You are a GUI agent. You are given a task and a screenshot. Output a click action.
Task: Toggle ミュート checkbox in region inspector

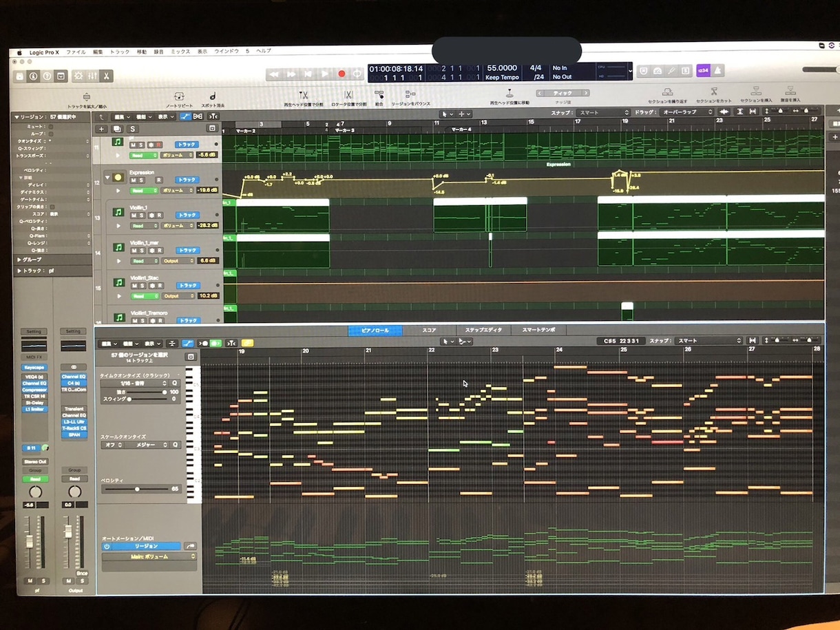pyautogui.click(x=52, y=127)
